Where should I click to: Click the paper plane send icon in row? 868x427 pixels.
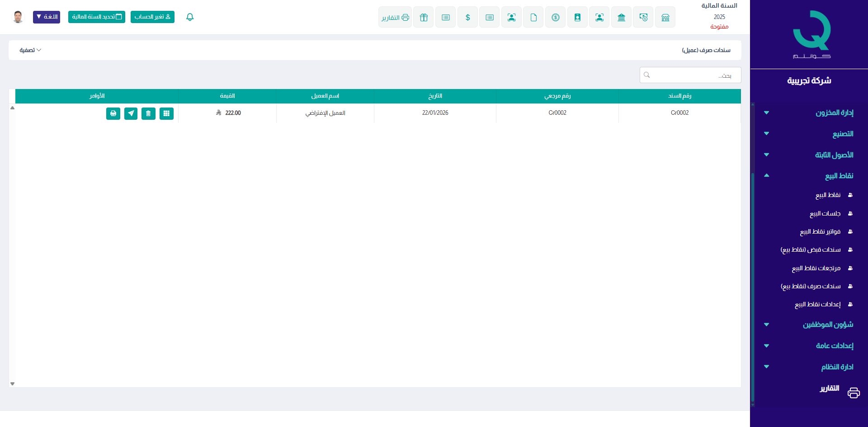coord(131,113)
